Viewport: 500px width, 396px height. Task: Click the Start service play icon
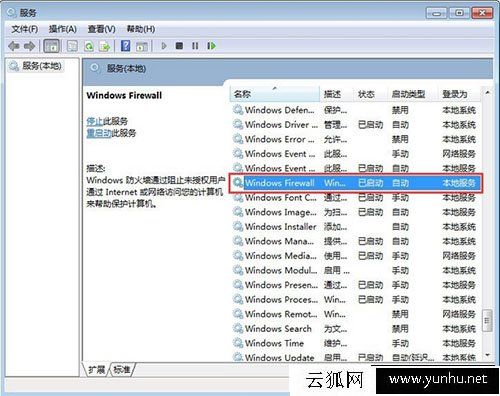pyautogui.click(x=164, y=46)
